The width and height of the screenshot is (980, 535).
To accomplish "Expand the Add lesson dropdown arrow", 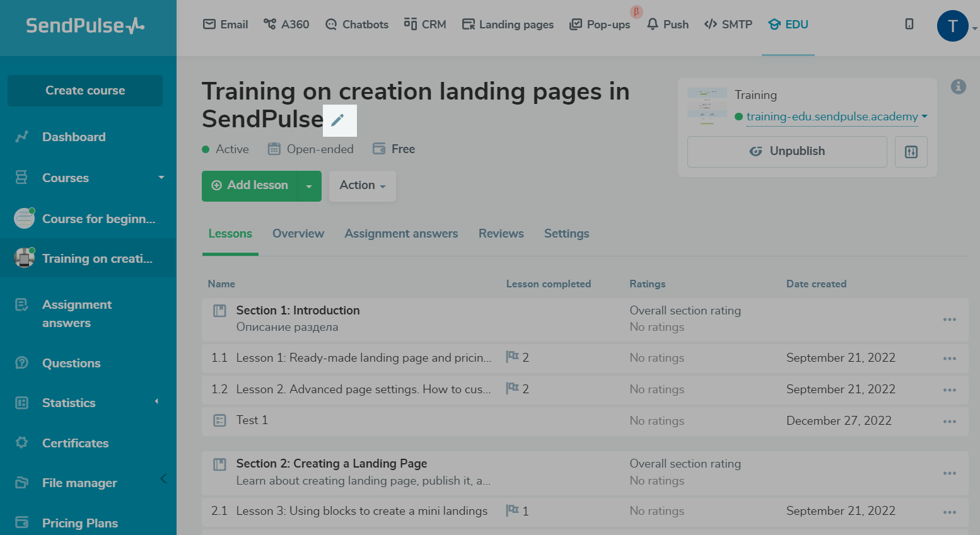I will point(309,187).
